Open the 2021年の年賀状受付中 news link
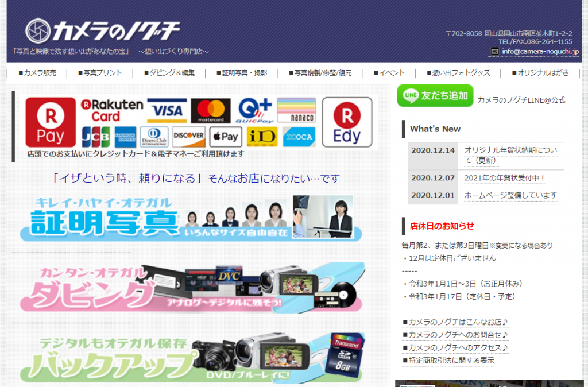The image size is (588, 387). [505, 178]
